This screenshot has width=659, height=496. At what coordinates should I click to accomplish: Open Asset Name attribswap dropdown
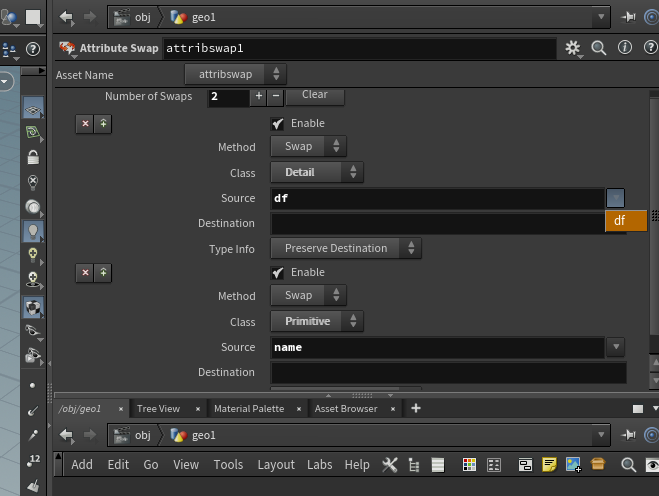pyautogui.click(x=235, y=74)
